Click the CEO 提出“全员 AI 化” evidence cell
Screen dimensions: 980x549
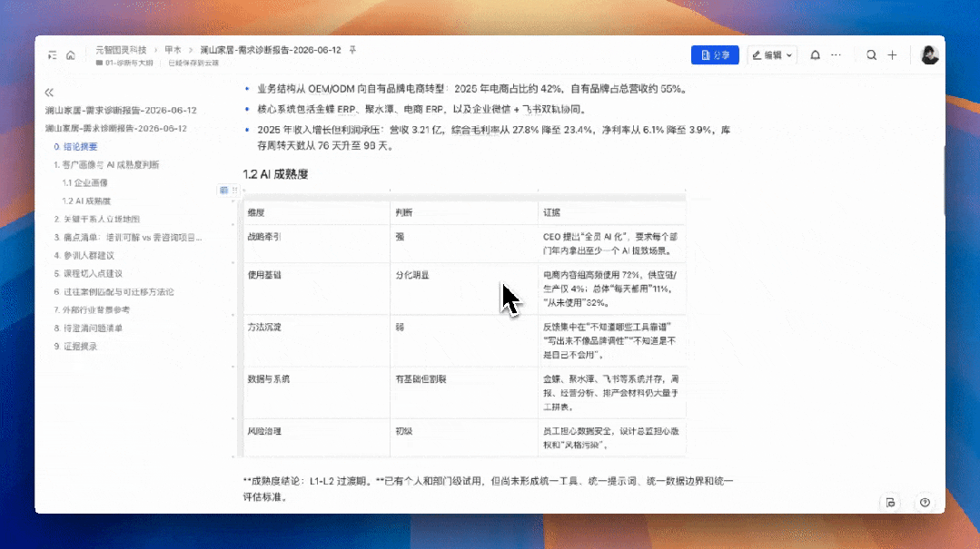pos(611,243)
